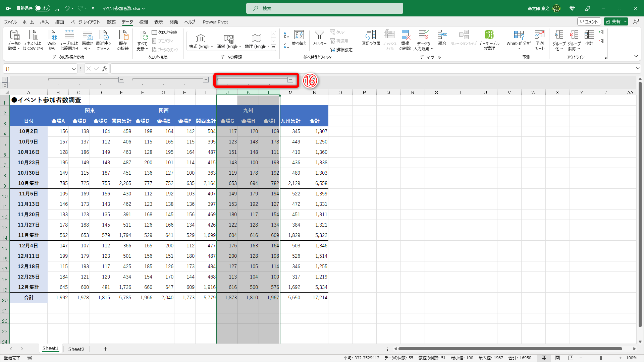
Task: Open the Name Box dropdown
Action: click(x=74, y=69)
